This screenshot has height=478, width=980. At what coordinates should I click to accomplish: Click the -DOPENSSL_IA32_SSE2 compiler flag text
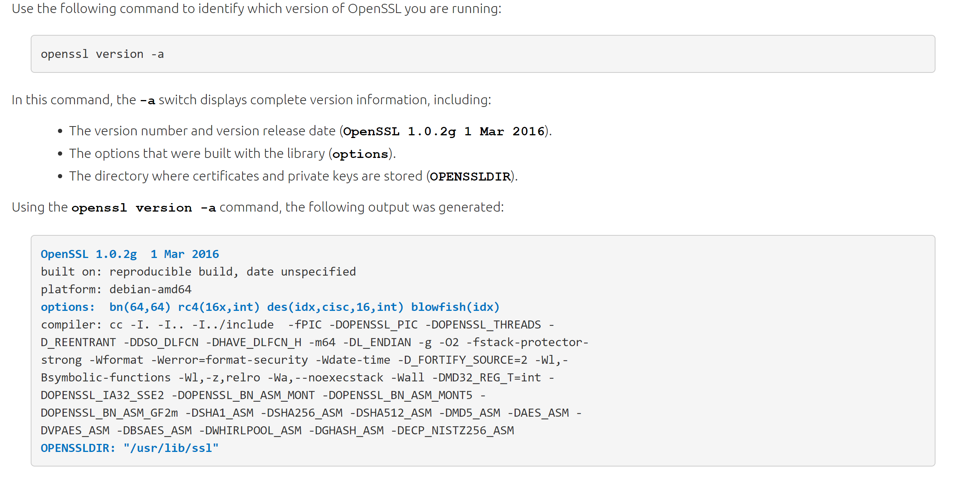pos(102,394)
